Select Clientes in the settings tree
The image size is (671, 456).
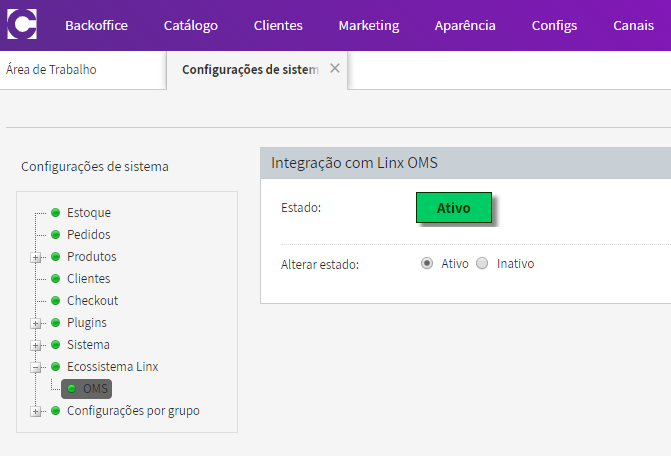click(89, 278)
